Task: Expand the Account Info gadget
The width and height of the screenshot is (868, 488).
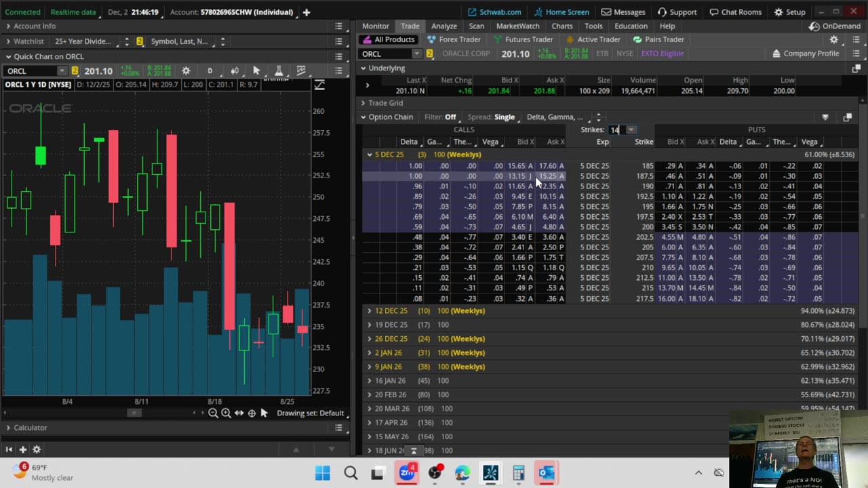Action: 8,26
